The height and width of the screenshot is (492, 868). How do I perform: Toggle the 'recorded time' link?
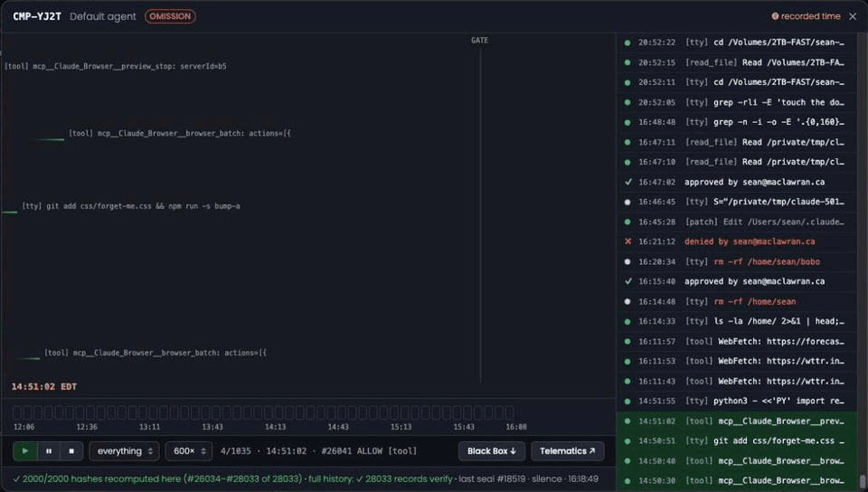tap(810, 16)
